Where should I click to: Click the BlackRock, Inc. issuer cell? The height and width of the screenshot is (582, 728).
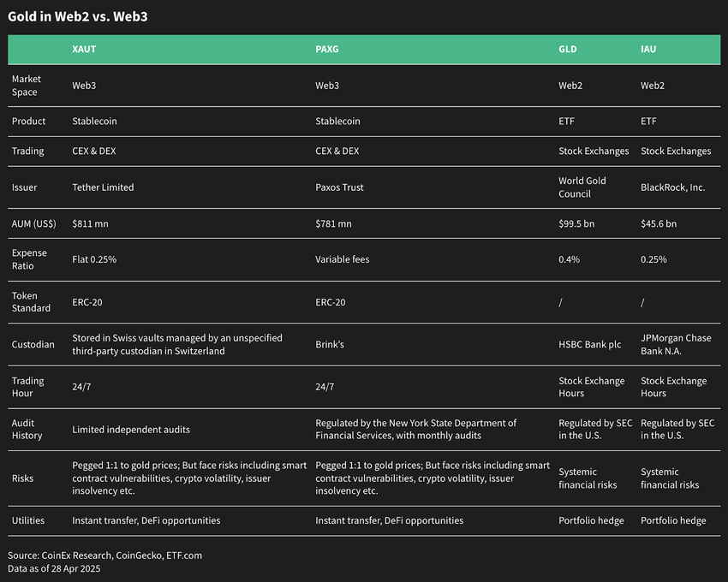673,187
